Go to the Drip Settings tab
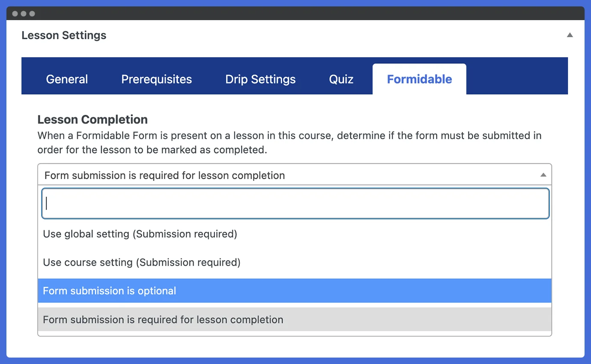Viewport: 591px width, 364px height. [260, 79]
